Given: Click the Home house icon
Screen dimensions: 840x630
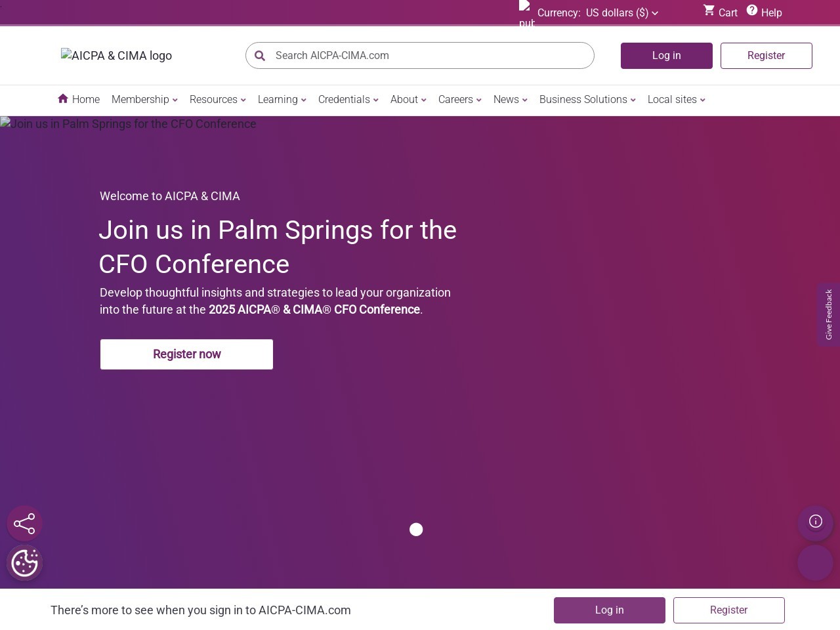Looking at the screenshot, I should (x=63, y=98).
